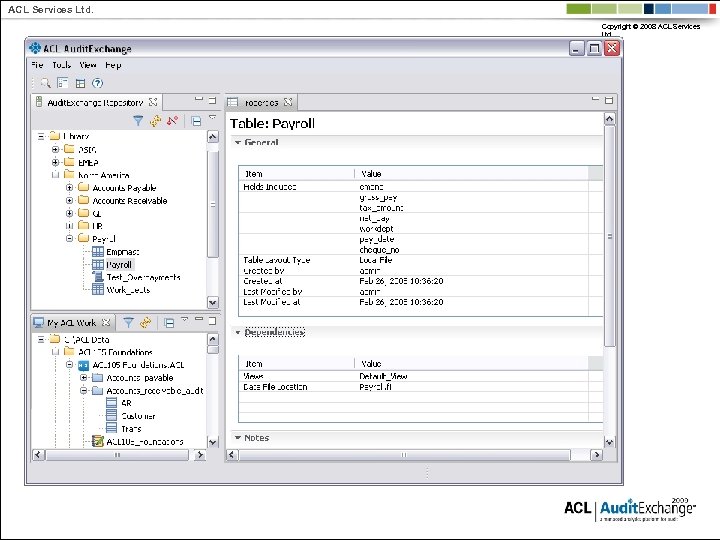Close the Properties tab

[288, 102]
